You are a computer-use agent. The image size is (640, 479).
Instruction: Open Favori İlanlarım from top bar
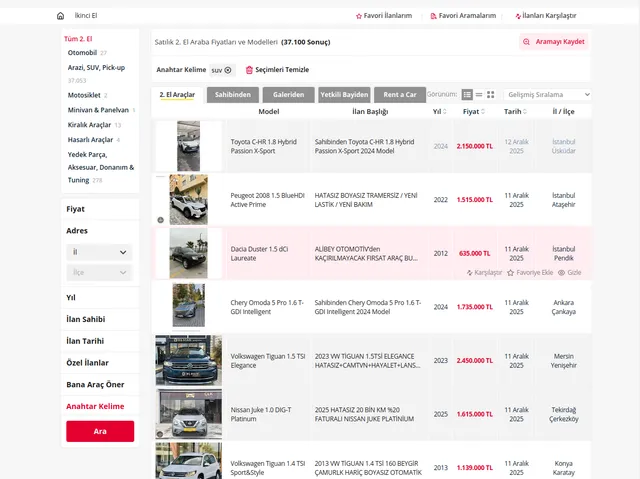383,16
